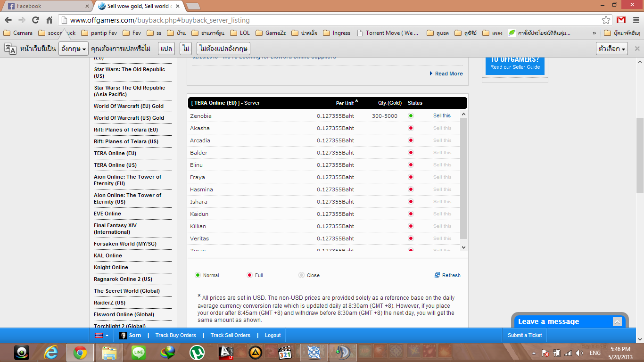
Task: Click the server list scrollbar down arrow
Action: click(x=463, y=247)
